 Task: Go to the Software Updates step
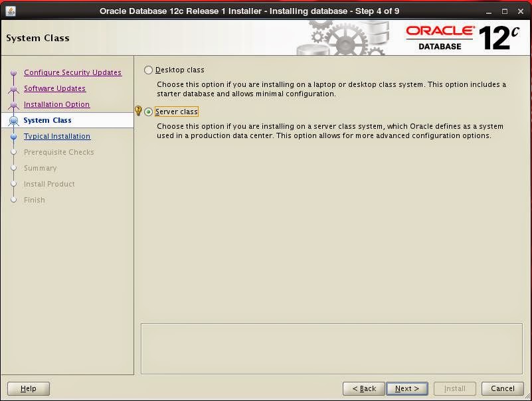coord(54,88)
